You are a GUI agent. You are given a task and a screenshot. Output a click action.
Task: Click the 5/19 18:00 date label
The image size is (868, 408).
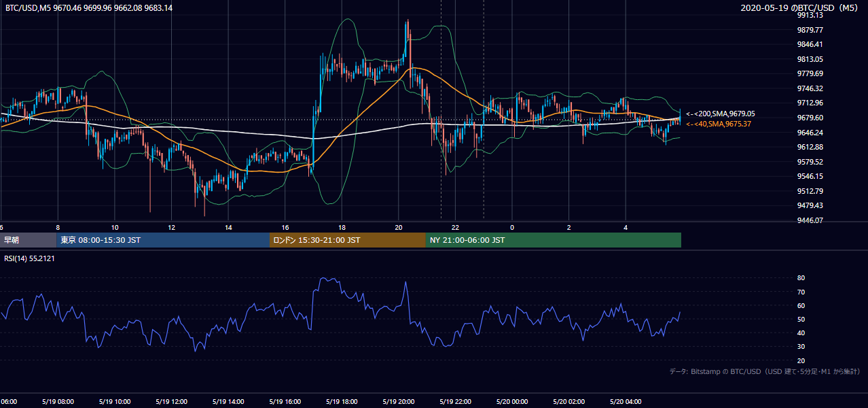click(342, 402)
